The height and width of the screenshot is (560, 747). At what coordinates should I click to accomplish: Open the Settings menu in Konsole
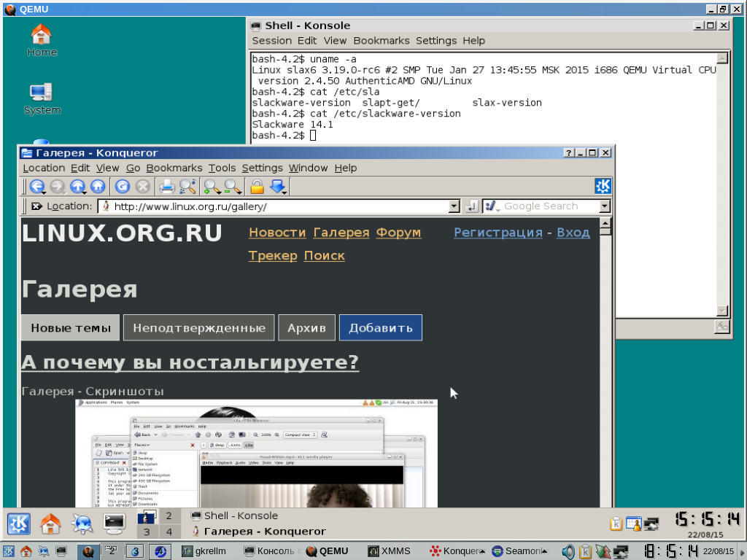pyautogui.click(x=436, y=41)
